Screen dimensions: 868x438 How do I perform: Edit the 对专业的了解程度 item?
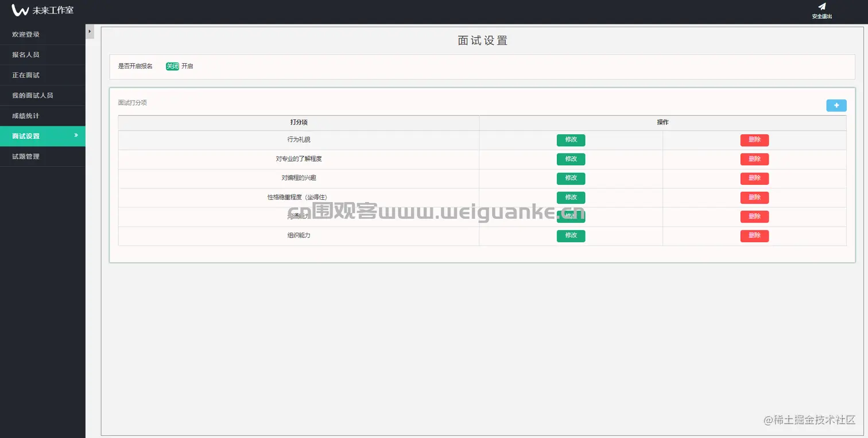(x=571, y=159)
